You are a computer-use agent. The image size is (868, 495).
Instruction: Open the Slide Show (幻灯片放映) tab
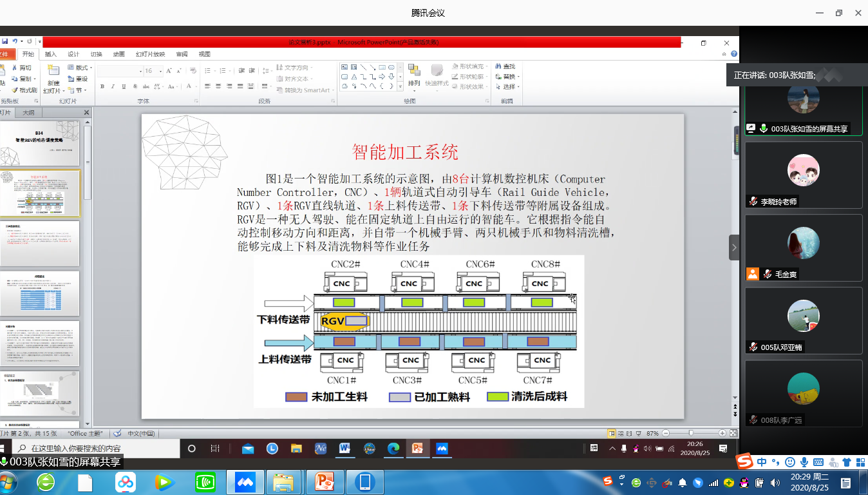click(x=150, y=54)
